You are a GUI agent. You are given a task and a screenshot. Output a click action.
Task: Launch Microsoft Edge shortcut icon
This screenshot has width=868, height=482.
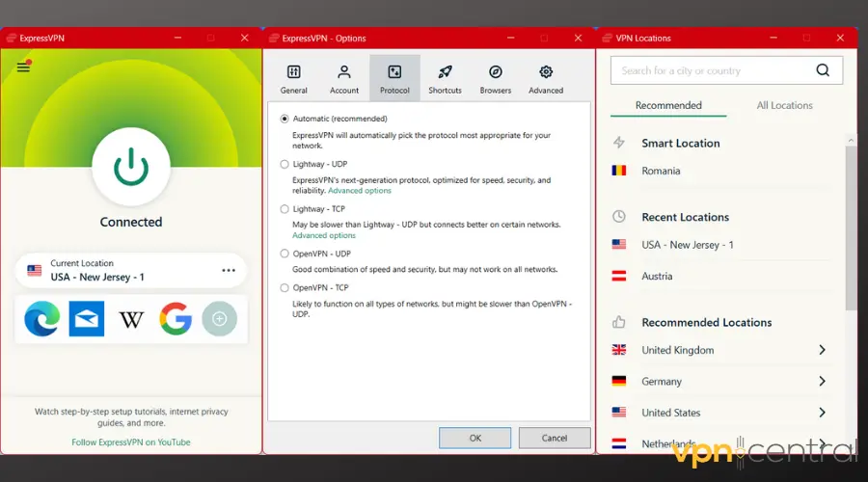click(42, 318)
